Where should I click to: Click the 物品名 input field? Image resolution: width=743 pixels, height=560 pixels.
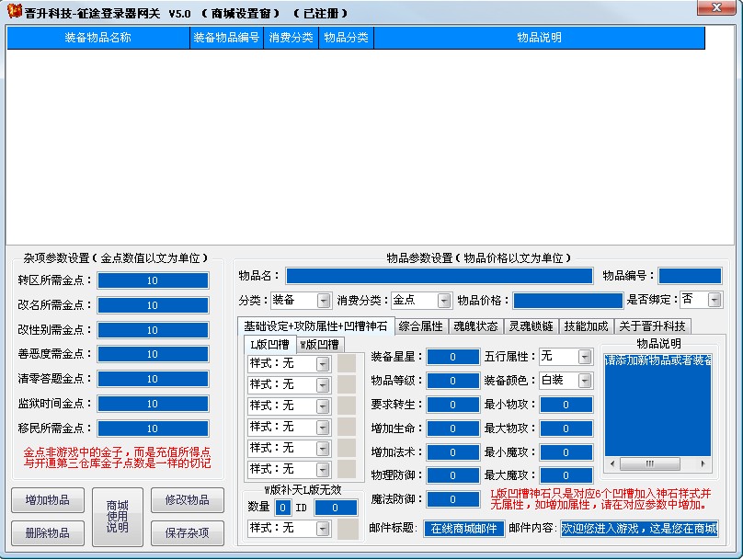(439, 276)
